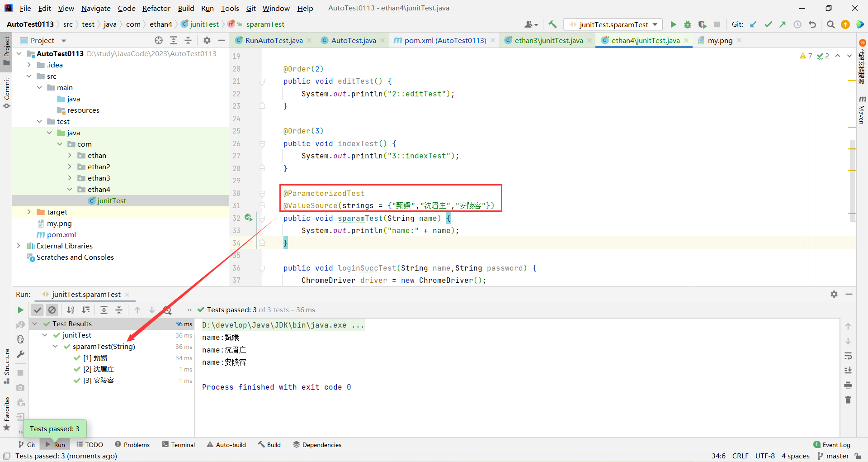Click the gutter run icon at line 32

(248, 218)
